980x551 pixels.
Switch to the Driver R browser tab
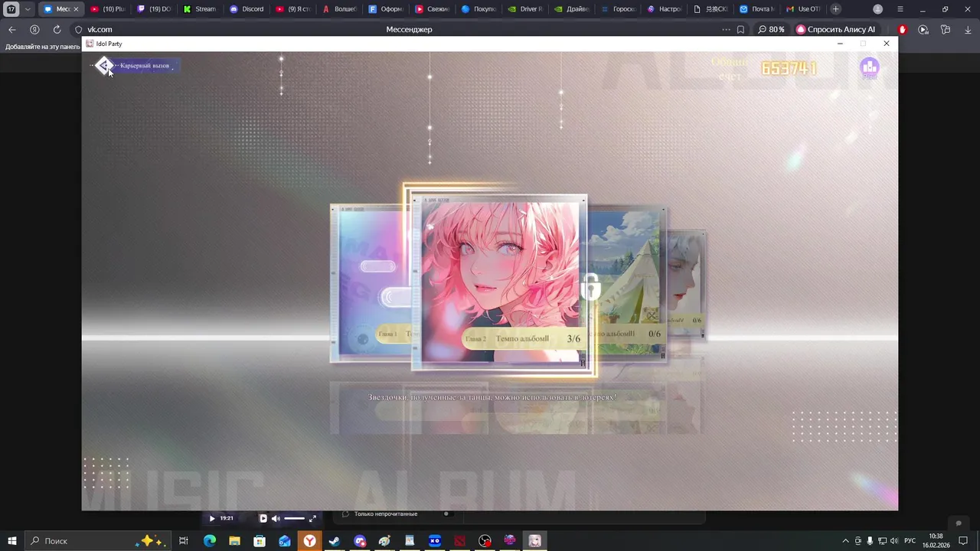525,9
